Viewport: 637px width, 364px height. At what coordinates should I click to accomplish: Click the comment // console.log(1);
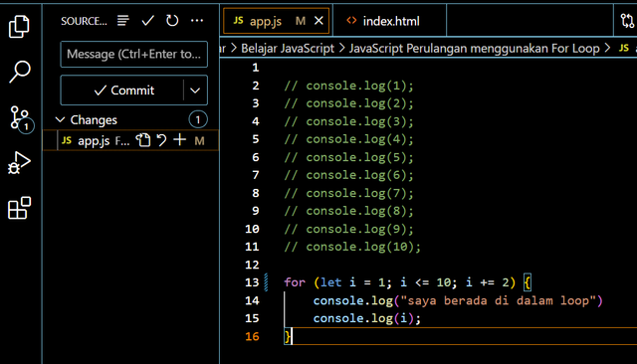click(x=348, y=86)
